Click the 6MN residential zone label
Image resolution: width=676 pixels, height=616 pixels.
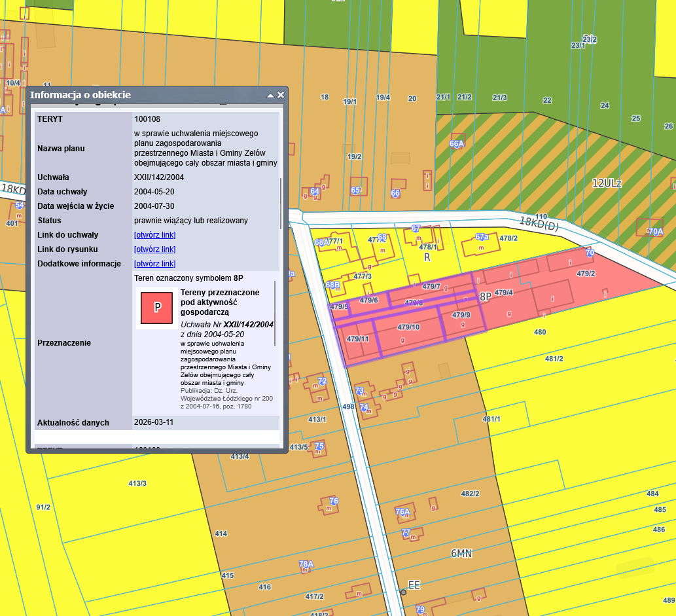[x=461, y=554]
